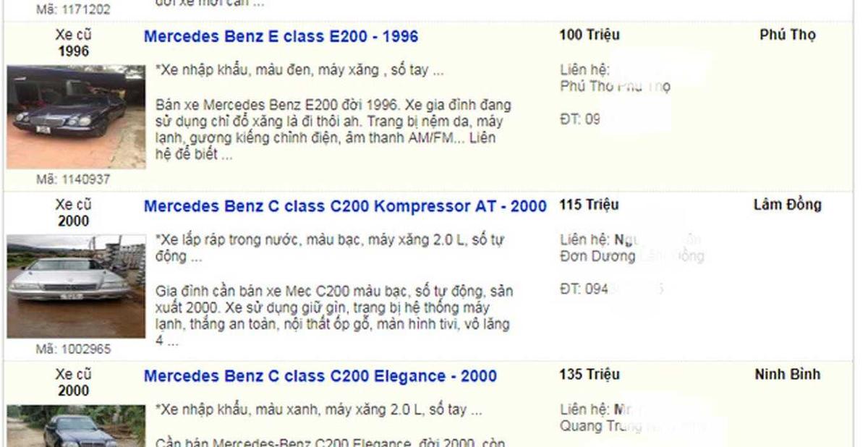Click listing code Mã: 1140937

tap(73, 179)
